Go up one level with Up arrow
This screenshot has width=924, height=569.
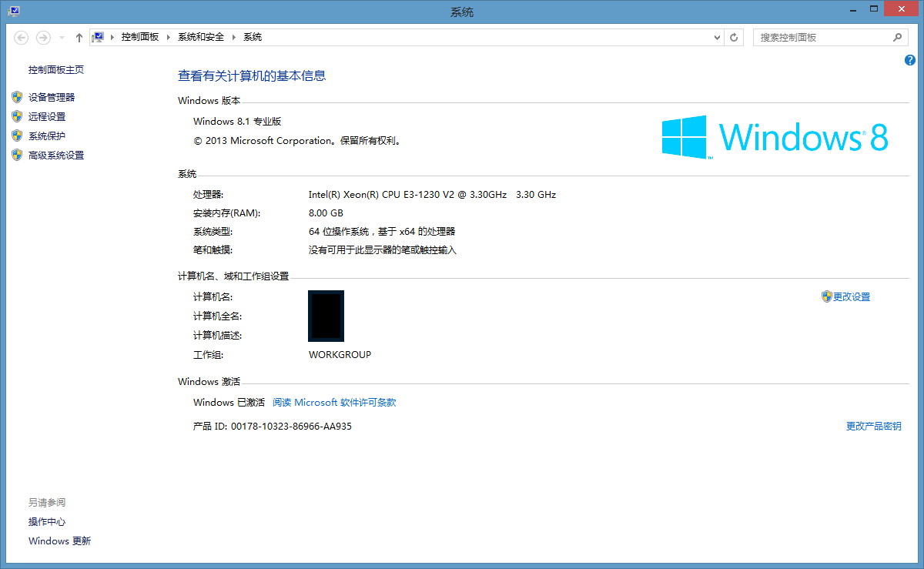coord(79,37)
